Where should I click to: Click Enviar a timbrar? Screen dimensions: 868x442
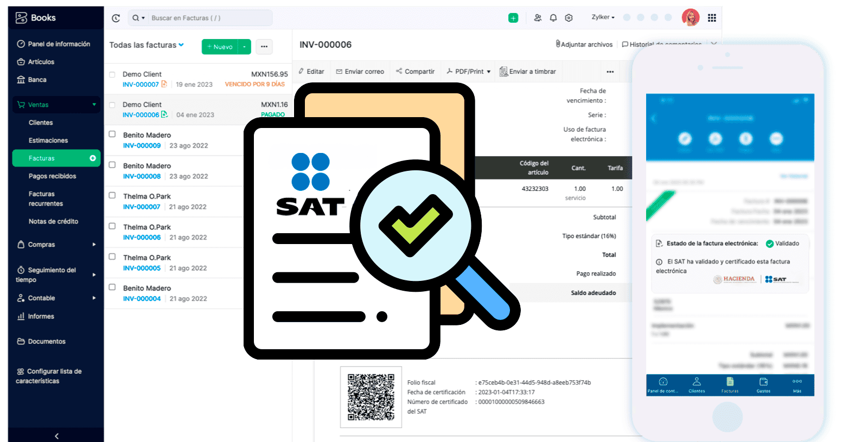point(528,72)
